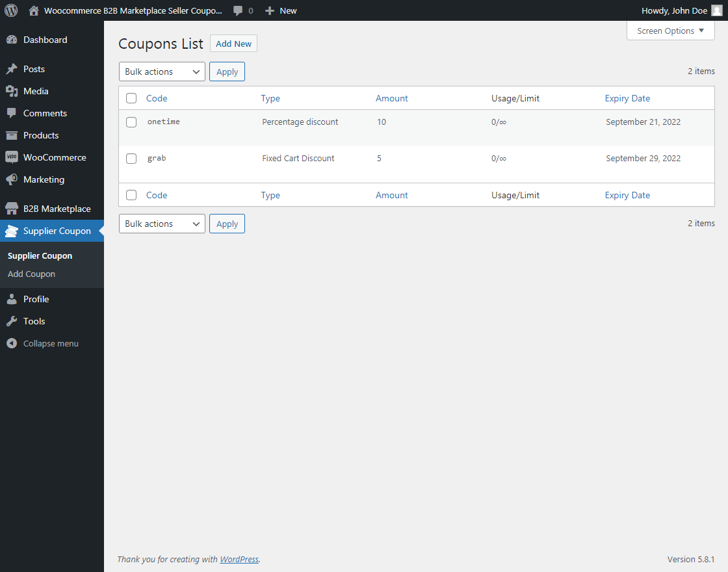Click the Dashboard gauge icon
Viewport: 728px width, 572px height.
pyautogui.click(x=12, y=40)
